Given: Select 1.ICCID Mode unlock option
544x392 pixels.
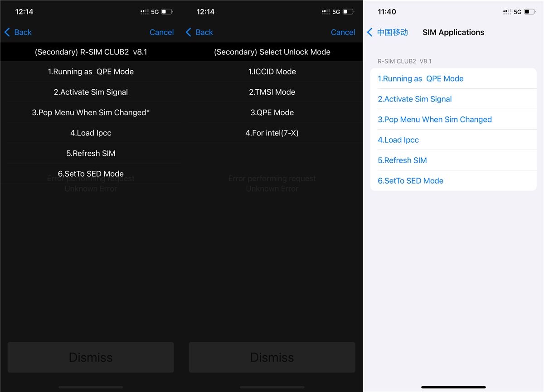Looking at the screenshot, I should click(x=272, y=72).
